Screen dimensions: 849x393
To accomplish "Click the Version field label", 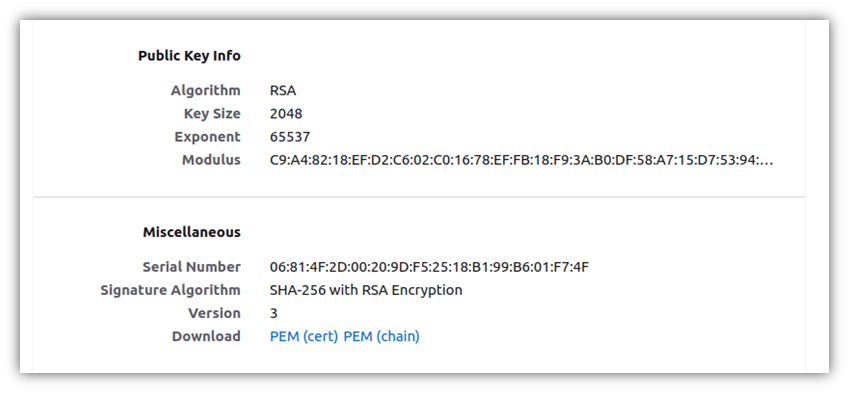I will point(214,313).
